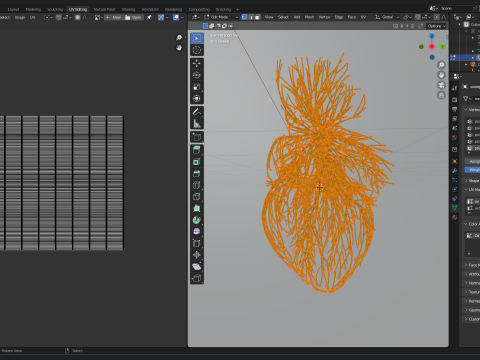The height and width of the screenshot is (360, 480).
Task: Select the Transform tool
Action: 197,98
